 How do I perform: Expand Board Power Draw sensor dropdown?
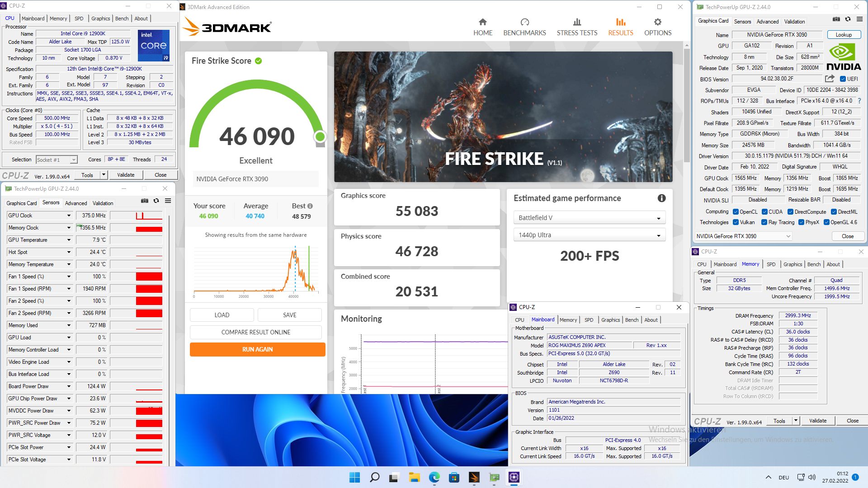pyautogui.click(x=69, y=386)
